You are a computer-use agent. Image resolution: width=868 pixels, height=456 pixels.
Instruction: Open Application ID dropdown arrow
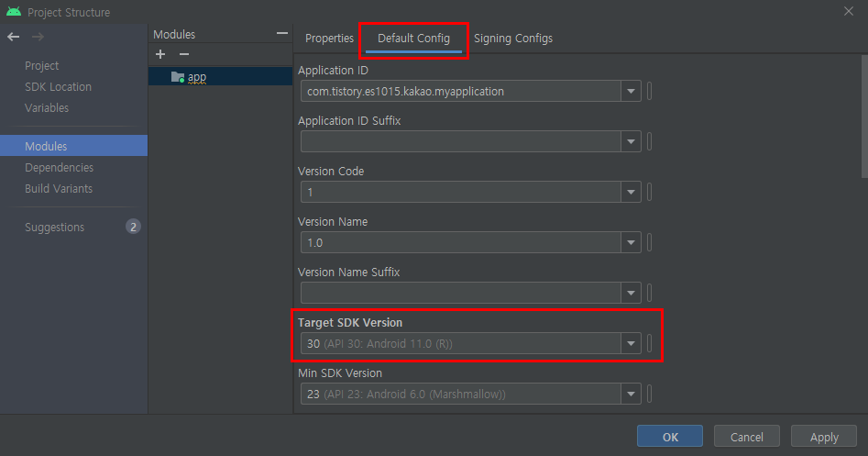pyautogui.click(x=631, y=92)
